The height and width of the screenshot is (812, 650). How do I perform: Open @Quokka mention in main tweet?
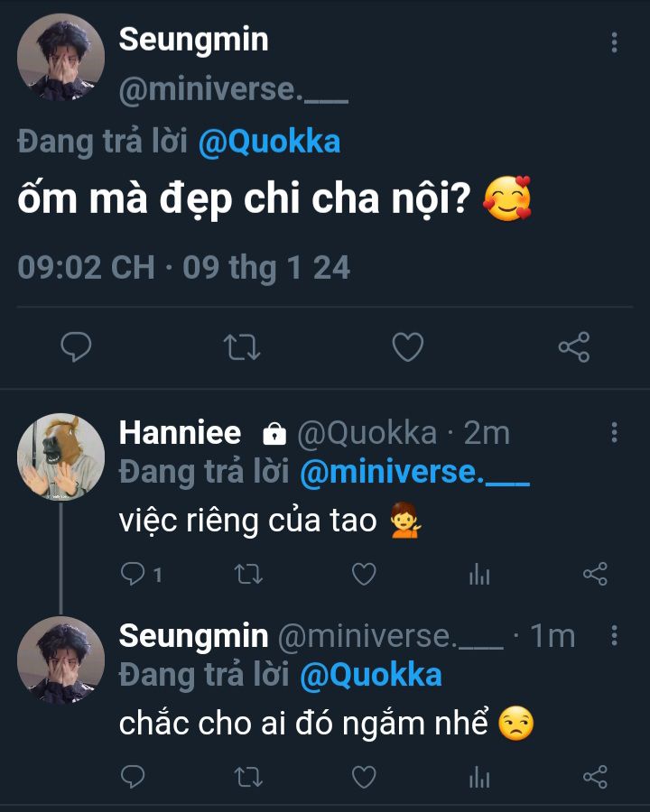pos(269,144)
